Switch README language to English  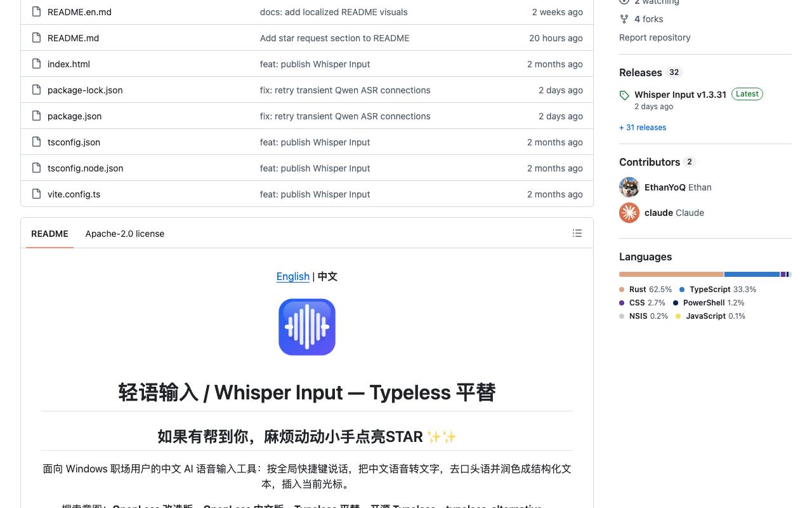293,276
